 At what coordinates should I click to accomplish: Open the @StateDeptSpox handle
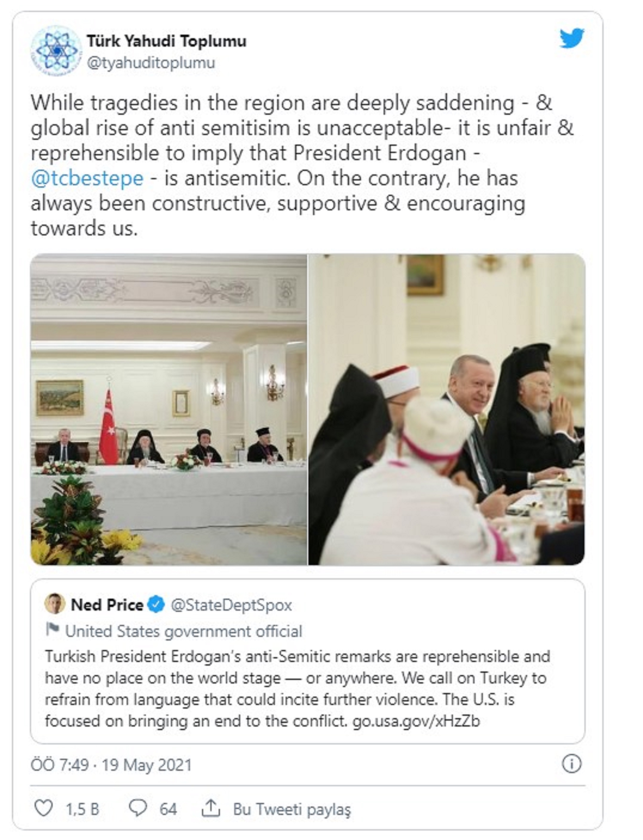coord(231,605)
